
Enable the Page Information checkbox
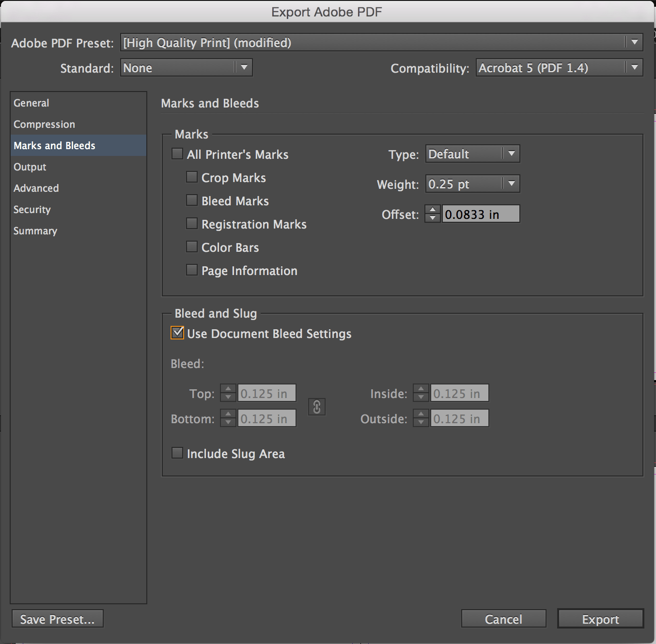click(192, 270)
